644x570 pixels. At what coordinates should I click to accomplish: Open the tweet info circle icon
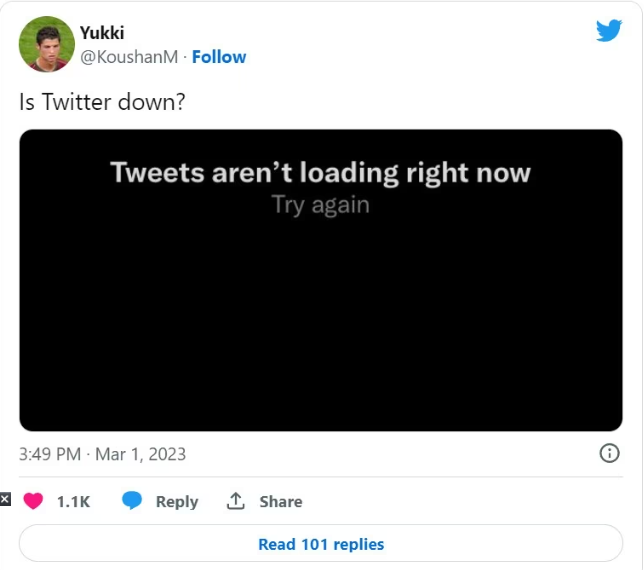tap(608, 453)
